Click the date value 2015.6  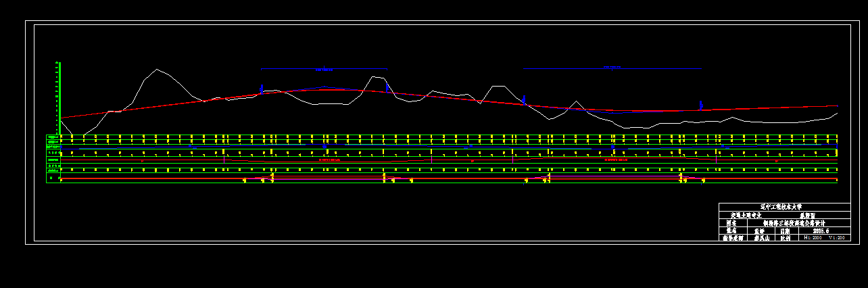822,231
